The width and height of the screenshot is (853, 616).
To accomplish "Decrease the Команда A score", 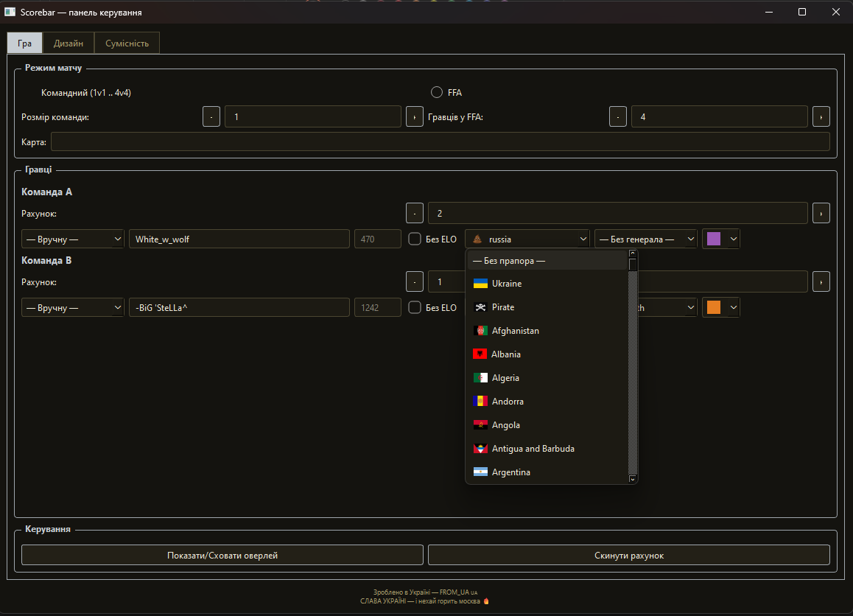I will coord(415,213).
